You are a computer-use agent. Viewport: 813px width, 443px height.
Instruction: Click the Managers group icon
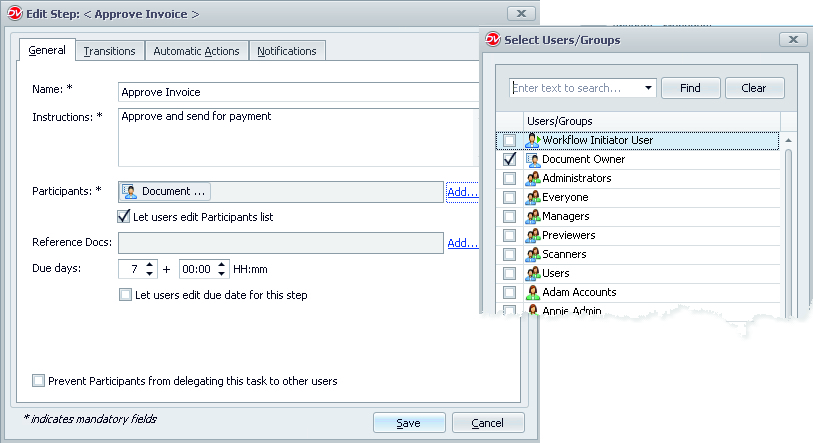pos(532,216)
